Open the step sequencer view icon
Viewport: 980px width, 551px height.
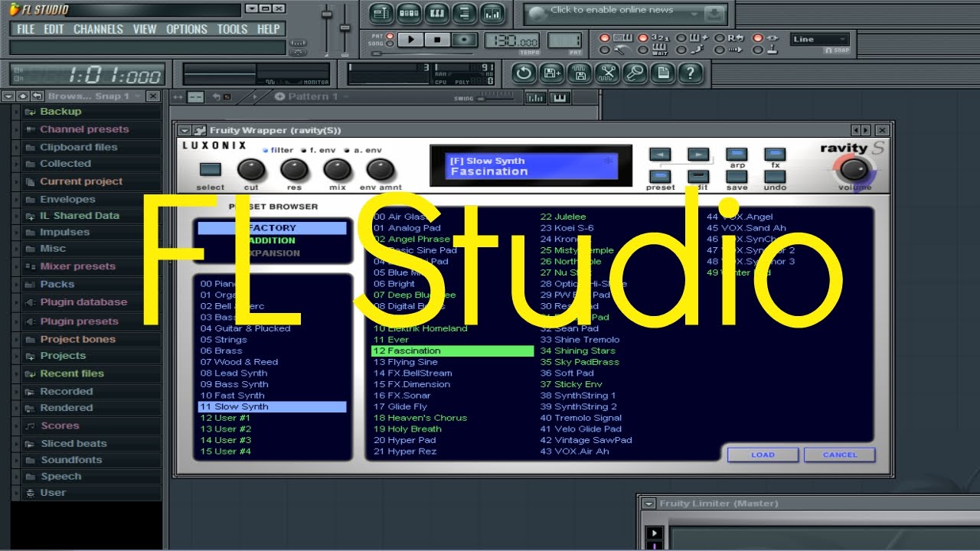410,13
